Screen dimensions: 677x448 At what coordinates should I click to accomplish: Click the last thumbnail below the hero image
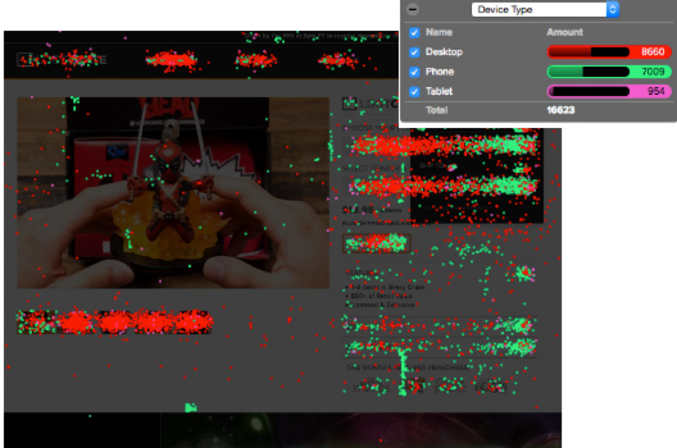tap(190, 322)
